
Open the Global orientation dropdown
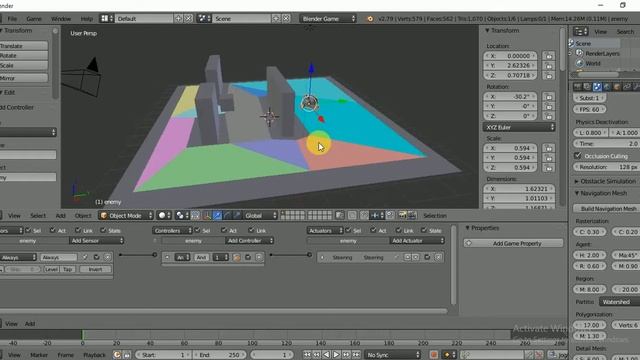click(x=260, y=216)
